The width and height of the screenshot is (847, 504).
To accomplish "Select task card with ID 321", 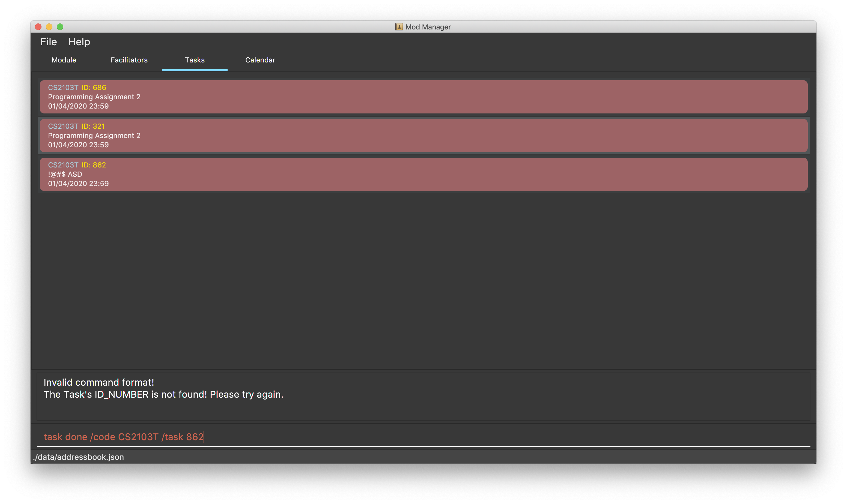I will coord(423,136).
